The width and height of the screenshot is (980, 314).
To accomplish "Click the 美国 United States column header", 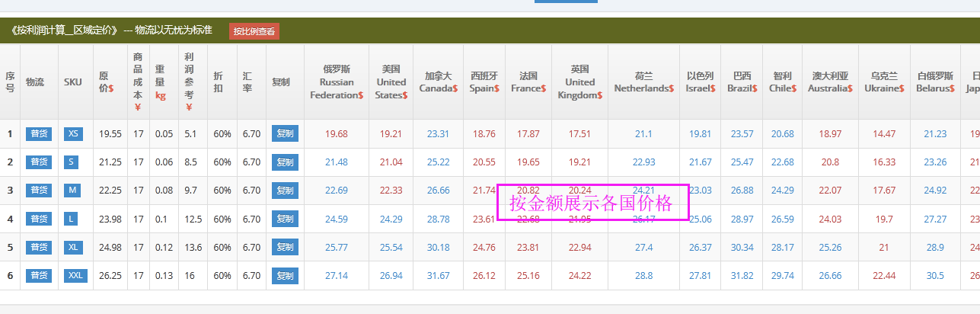I will (391, 82).
